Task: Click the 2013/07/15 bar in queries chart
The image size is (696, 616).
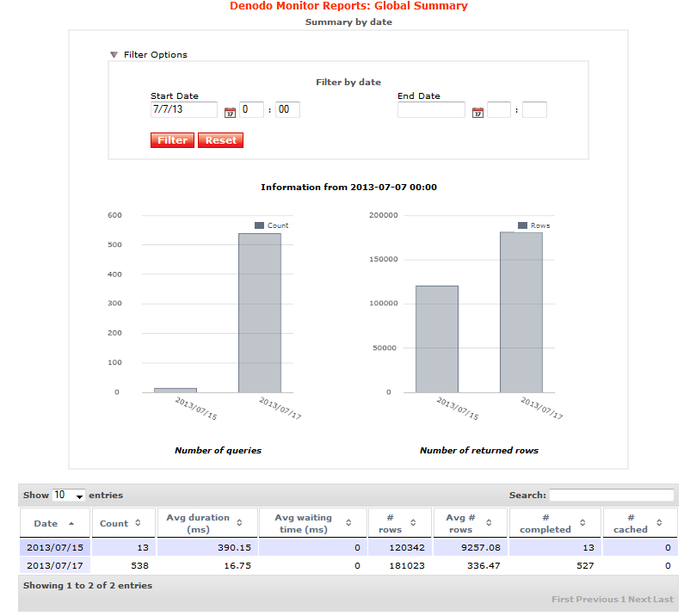Action: (x=176, y=390)
